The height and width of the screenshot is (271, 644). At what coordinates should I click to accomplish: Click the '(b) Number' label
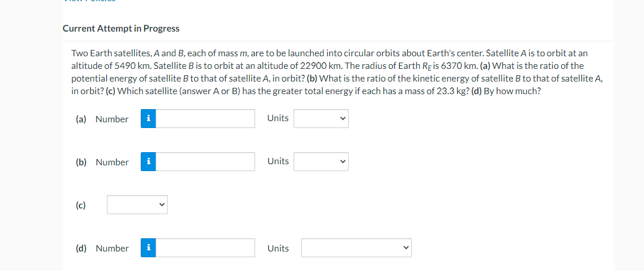click(x=102, y=162)
